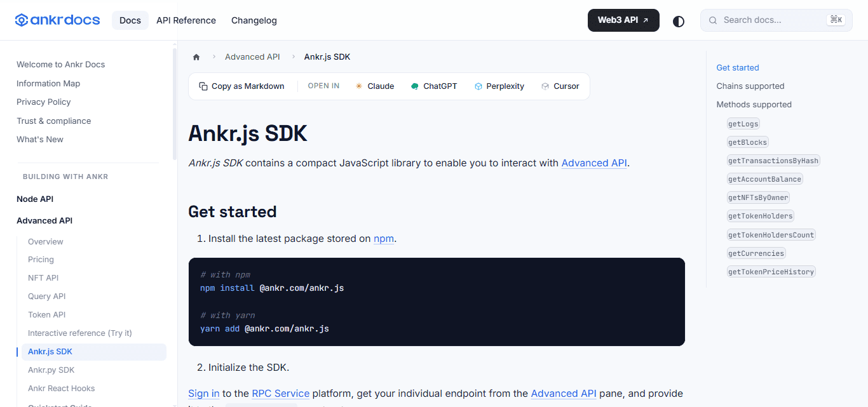Open the Web3 API button
The width and height of the screenshot is (868, 407).
[x=623, y=20]
